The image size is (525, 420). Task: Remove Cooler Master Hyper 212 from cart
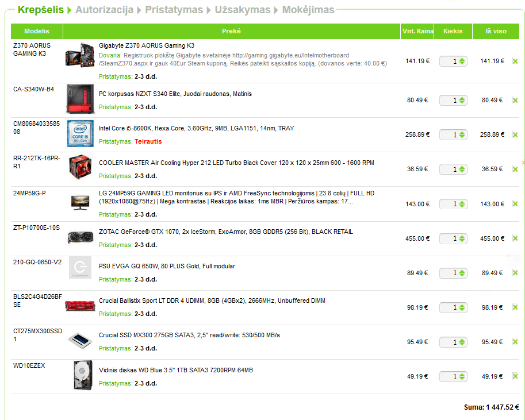coord(515,169)
